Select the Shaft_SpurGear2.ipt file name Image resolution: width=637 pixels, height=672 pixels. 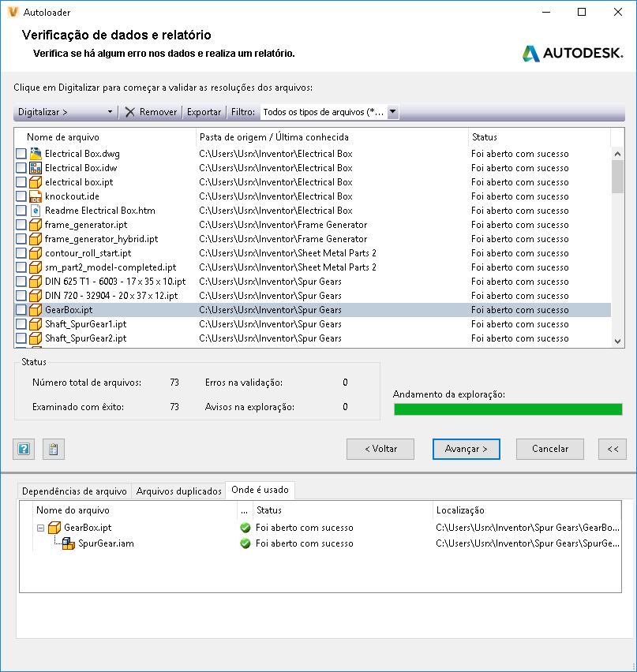click(x=86, y=338)
